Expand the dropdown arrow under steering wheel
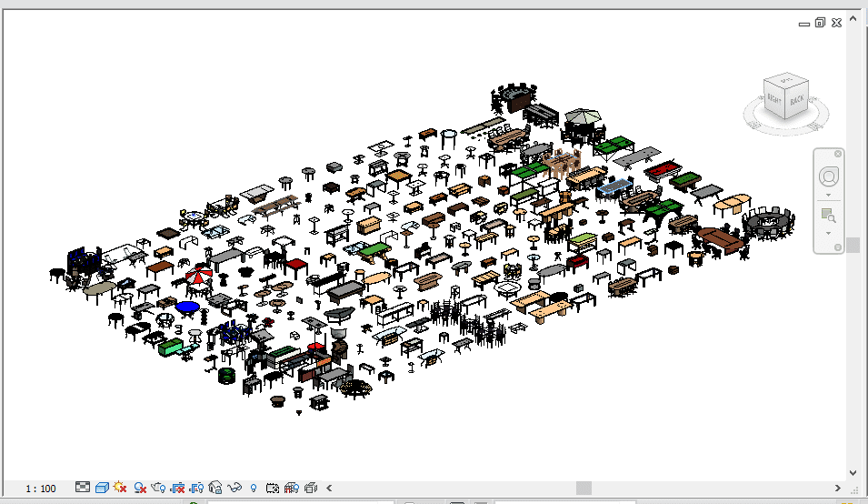Viewport: 868px width, 504px height. pos(828,195)
